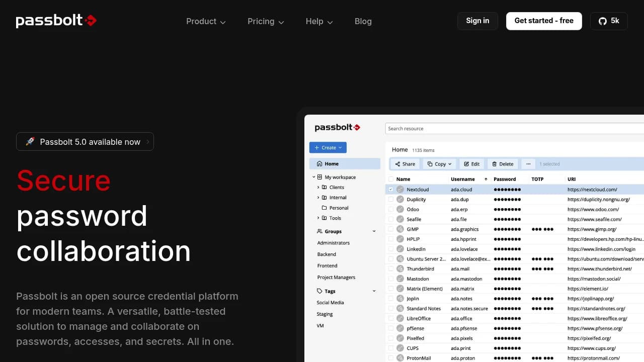
Task: Click the Edit pencil icon in toolbar
Action: [x=466, y=164]
